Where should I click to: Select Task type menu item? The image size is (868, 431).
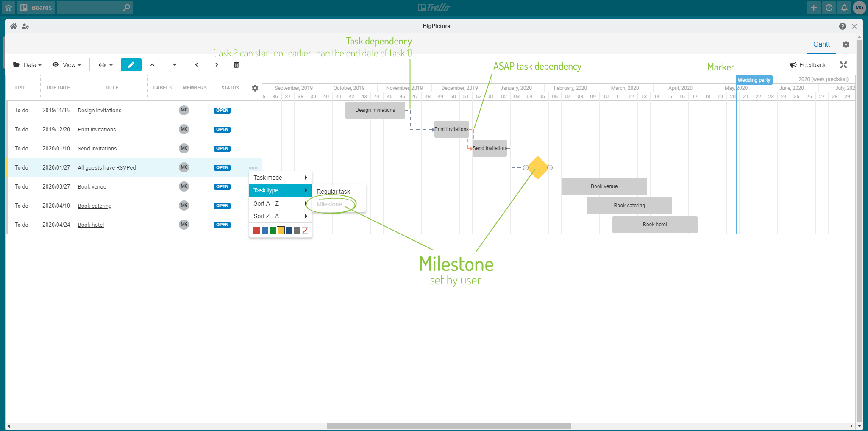(x=281, y=190)
